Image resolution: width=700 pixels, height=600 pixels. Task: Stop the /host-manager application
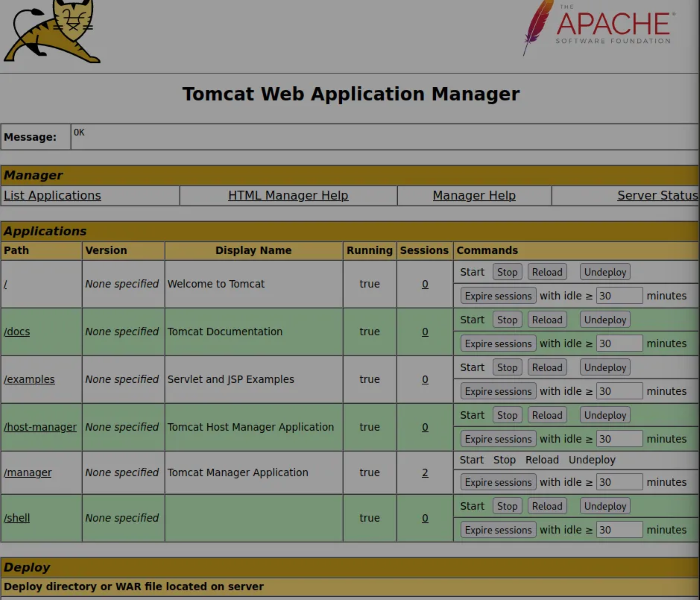pyautogui.click(x=507, y=416)
